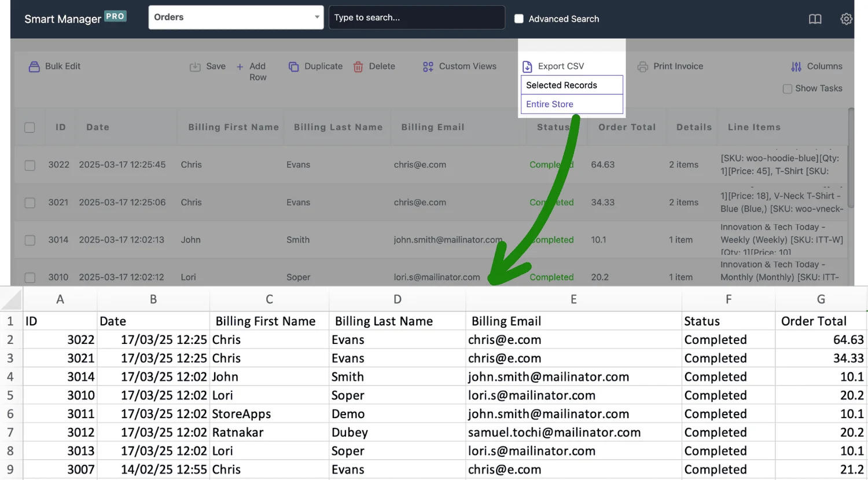Open Custom Views icon

point(428,67)
